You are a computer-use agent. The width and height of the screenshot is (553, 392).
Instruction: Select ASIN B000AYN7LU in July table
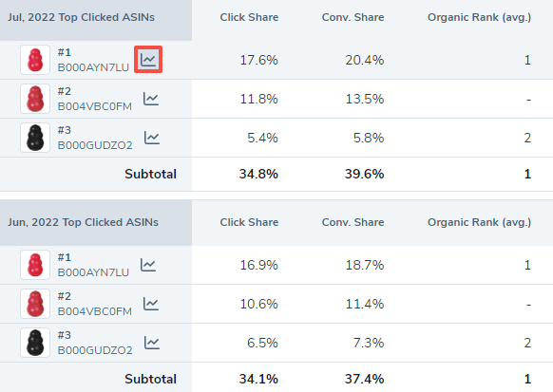pos(93,67)
